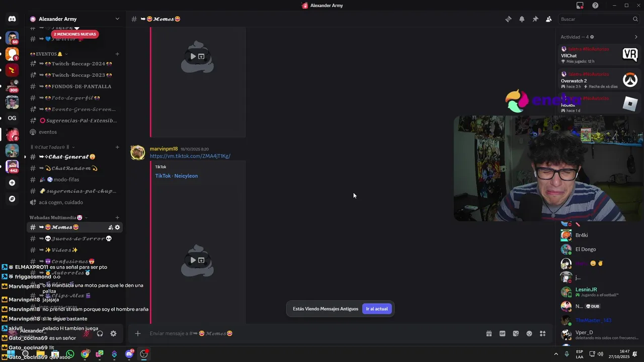Image resolution: width=644 pixels, height=362 pixels.
Task: Expand Actividad panel chevron
Action: coord(636,37)
